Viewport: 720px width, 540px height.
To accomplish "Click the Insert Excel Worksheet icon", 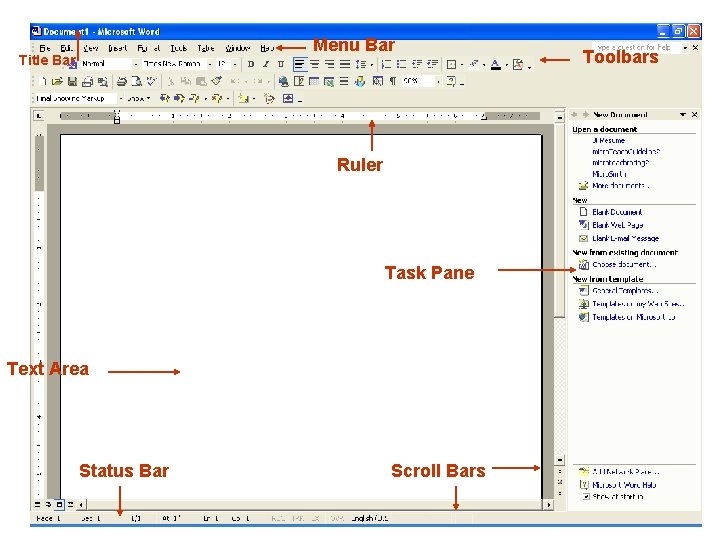I will [x=329, y=81].
